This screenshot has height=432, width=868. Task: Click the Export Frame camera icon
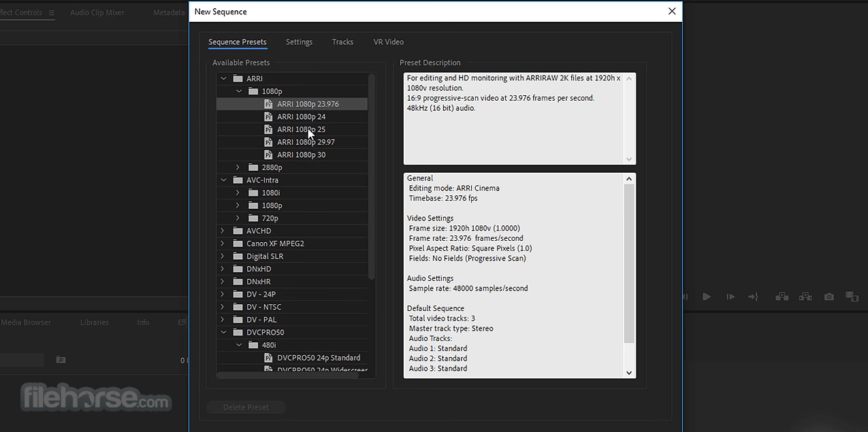829,297
